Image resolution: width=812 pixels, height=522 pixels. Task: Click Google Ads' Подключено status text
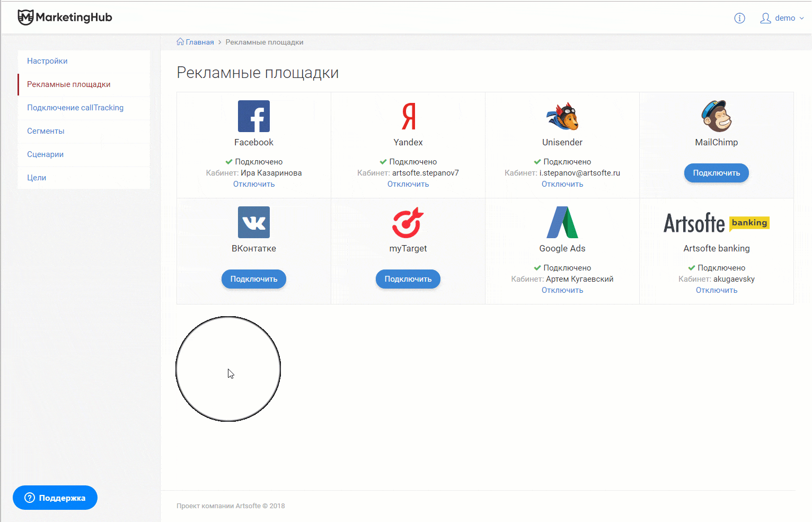coord(567,268)
